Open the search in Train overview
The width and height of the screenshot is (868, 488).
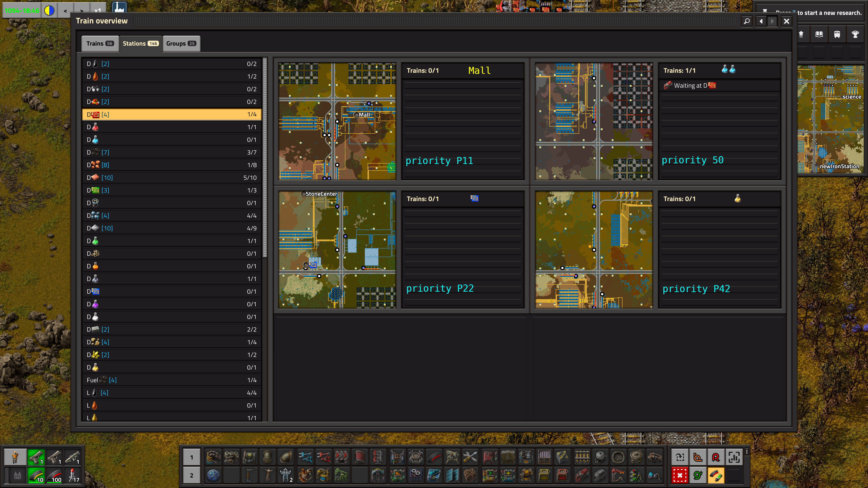(x=747, y=21)
